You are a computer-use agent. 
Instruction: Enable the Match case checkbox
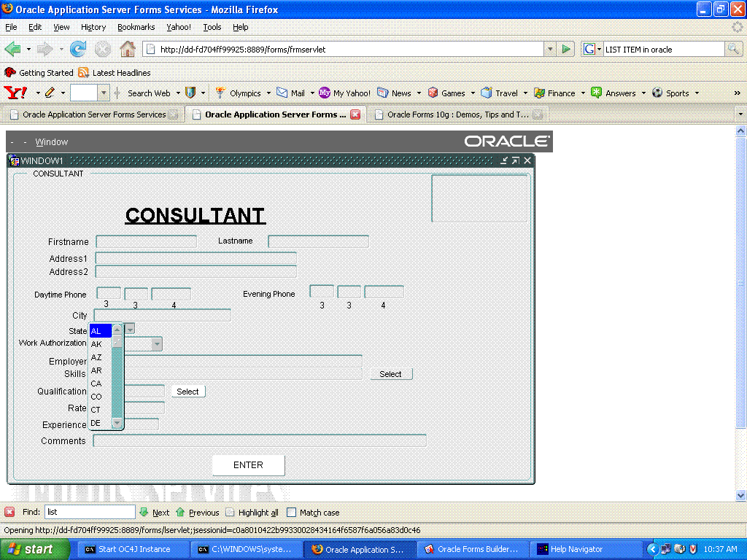292,513
